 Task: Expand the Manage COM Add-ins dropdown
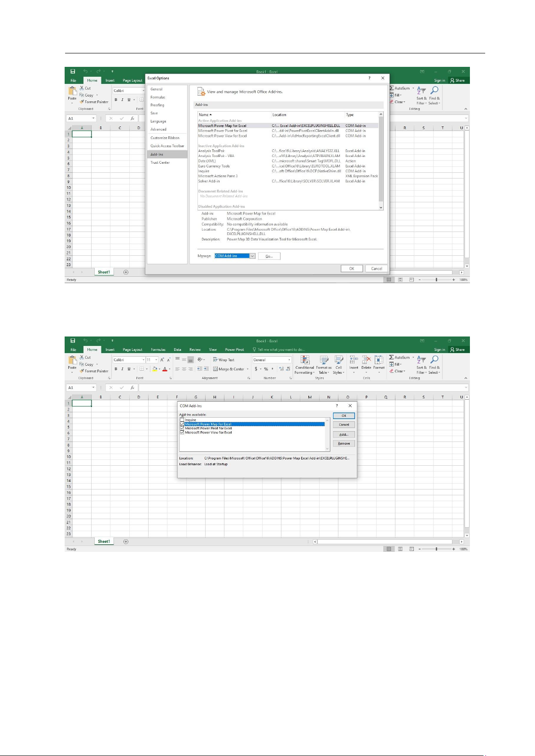point(252,256)
